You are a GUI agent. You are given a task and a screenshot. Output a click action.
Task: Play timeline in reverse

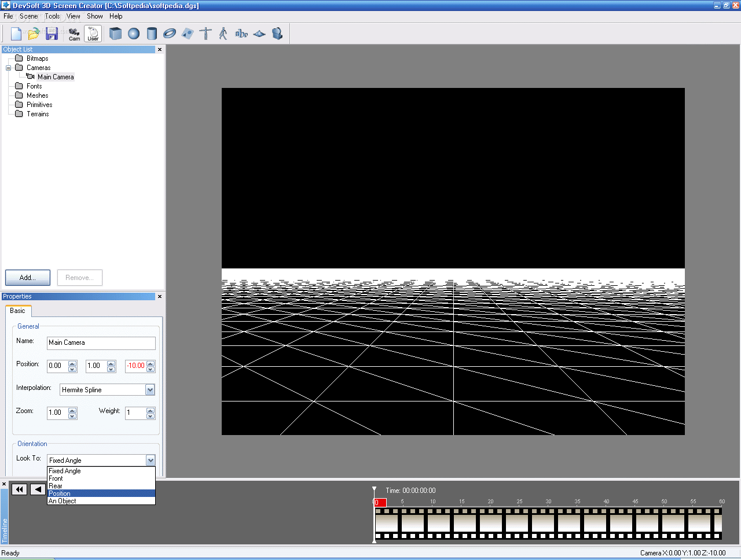coord(38,489)
